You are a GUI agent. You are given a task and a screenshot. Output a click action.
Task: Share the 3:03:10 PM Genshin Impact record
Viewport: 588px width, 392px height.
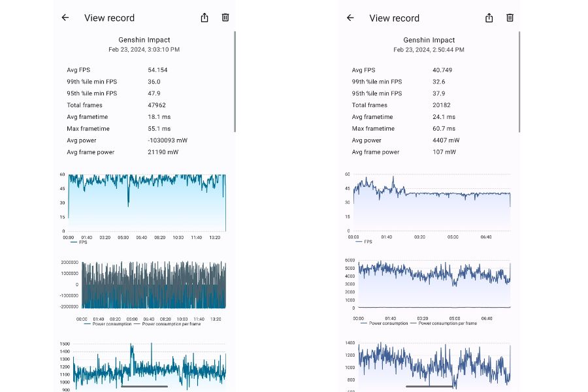pyautogui.click(x=204, y=18)
